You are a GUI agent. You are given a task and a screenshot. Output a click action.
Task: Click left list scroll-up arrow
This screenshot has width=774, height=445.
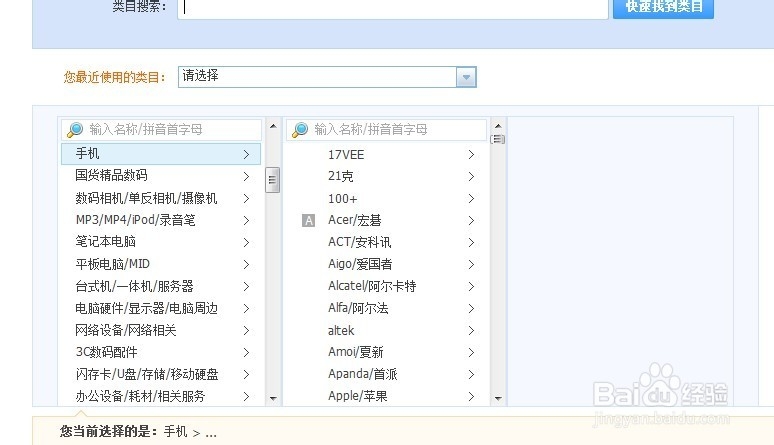click(x=273, y=126)
